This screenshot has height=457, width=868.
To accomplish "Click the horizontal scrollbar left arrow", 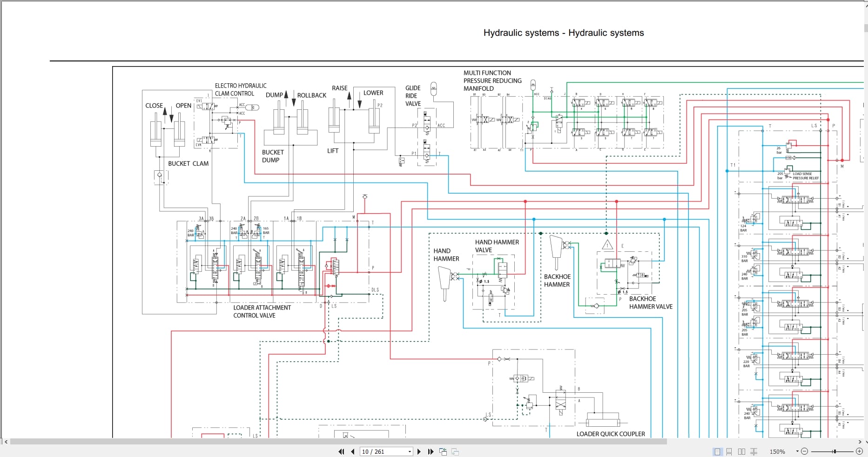I will (6, 442).
